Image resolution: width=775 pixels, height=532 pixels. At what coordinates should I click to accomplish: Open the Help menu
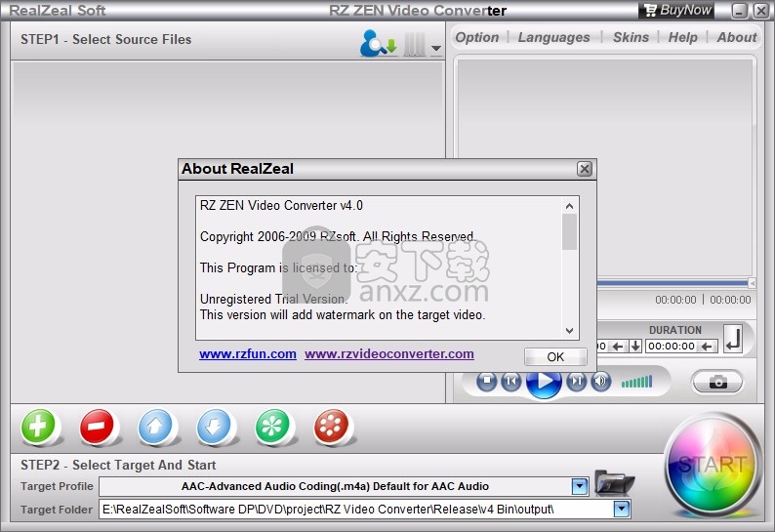tap(682, 37)
